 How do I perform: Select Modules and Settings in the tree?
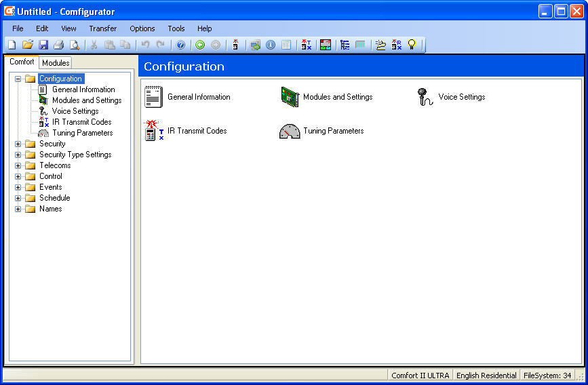coord(87,100)
